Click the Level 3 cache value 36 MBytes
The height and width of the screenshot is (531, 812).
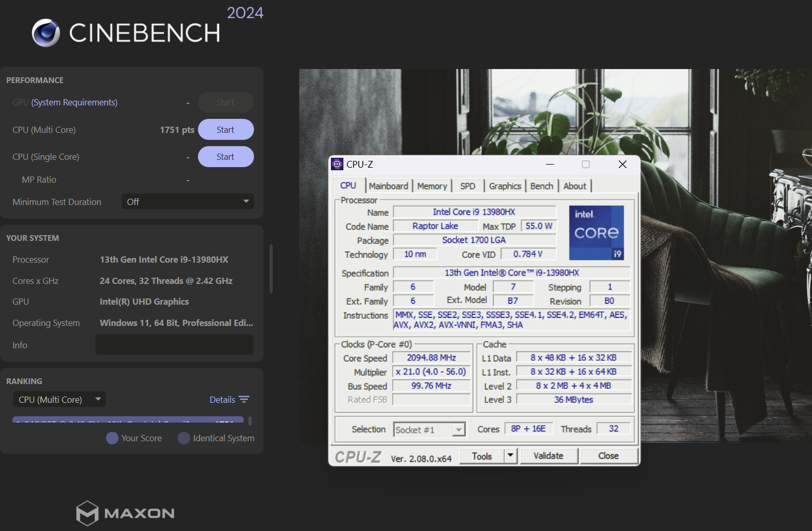[574, 399]
